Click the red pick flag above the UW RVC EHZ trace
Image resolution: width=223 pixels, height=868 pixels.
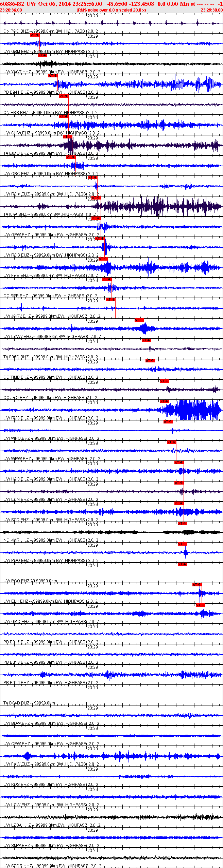tap(165, 401)
